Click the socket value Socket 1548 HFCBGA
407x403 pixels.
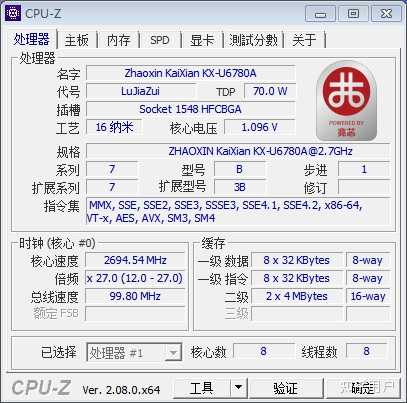click(191, 109)
